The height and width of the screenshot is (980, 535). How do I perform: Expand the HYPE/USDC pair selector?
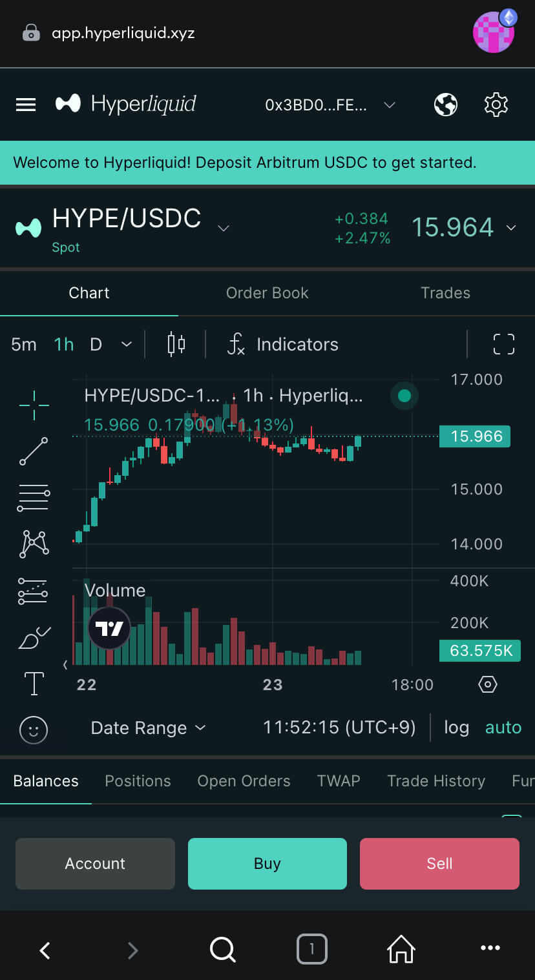[x=224, y=228]
